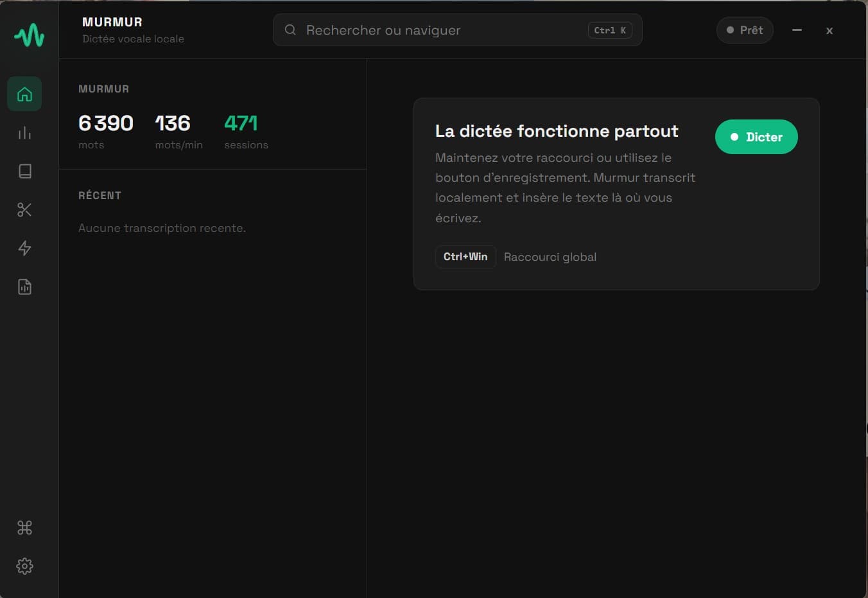Screen dimensions: 868x598
Task: Close the Murmur window
Action: (829, 30)
